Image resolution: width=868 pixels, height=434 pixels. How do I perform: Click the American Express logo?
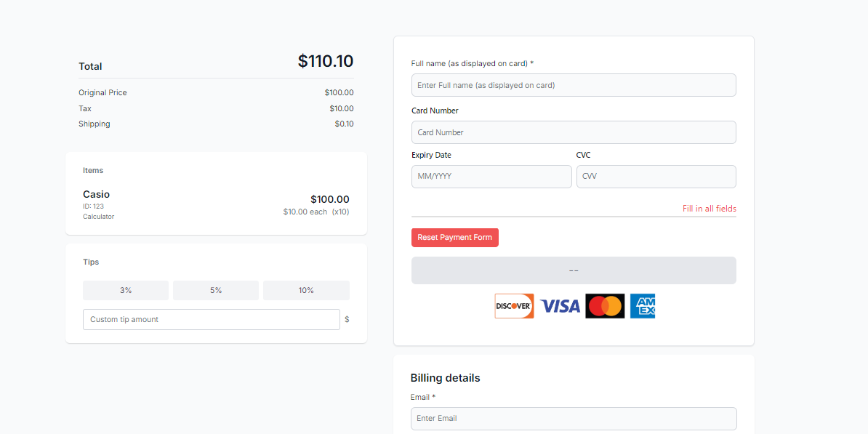643,306
